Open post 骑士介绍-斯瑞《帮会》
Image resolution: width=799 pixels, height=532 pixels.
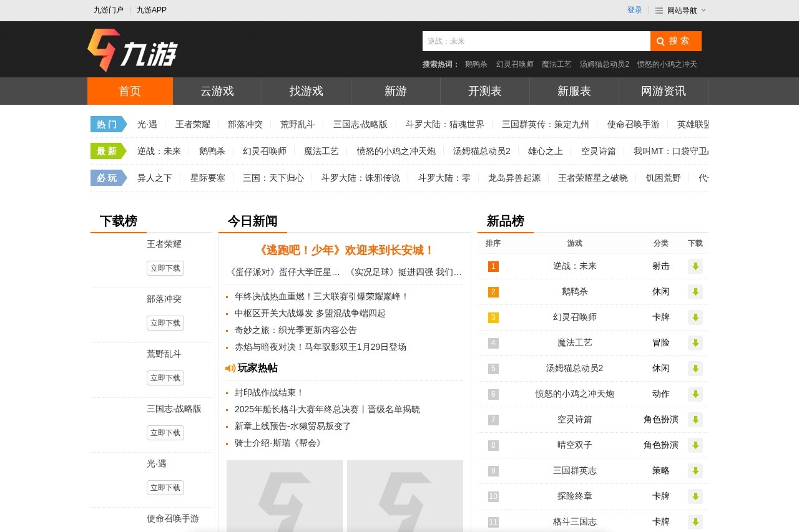click(280, 443)
